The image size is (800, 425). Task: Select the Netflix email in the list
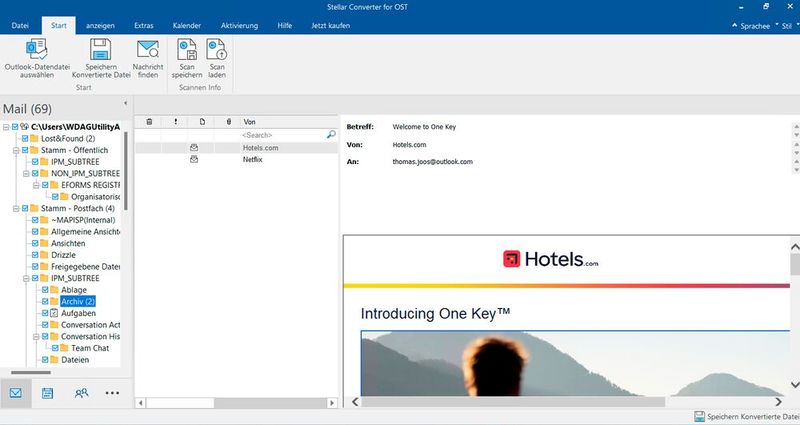[x=252, y=159]
